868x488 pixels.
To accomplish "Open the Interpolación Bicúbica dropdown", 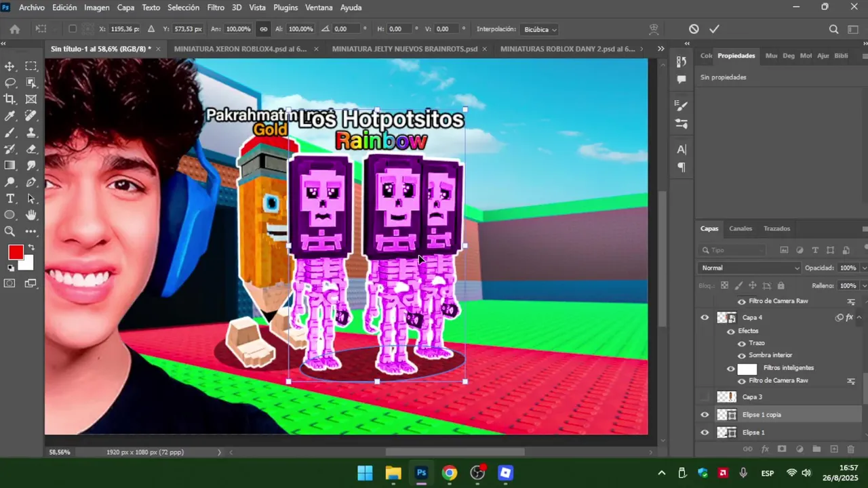I will coord(540,29).
